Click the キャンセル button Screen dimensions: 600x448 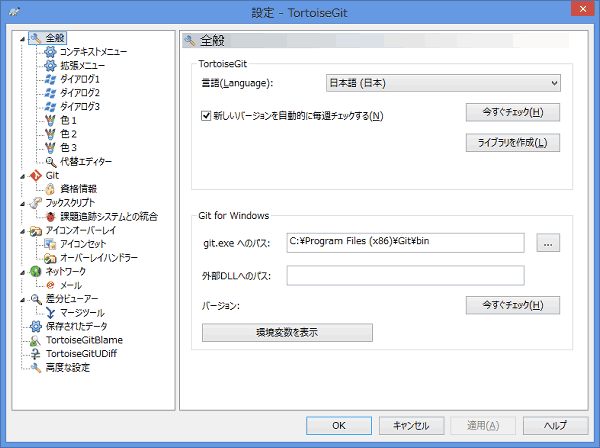click(411, 426)
